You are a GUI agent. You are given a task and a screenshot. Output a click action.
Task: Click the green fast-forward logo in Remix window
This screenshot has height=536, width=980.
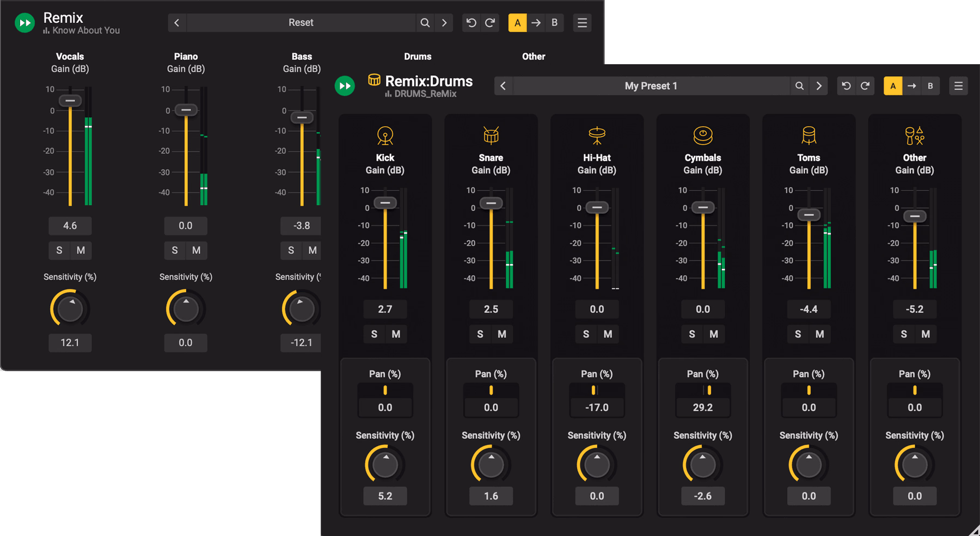click(x=24, y=23)
